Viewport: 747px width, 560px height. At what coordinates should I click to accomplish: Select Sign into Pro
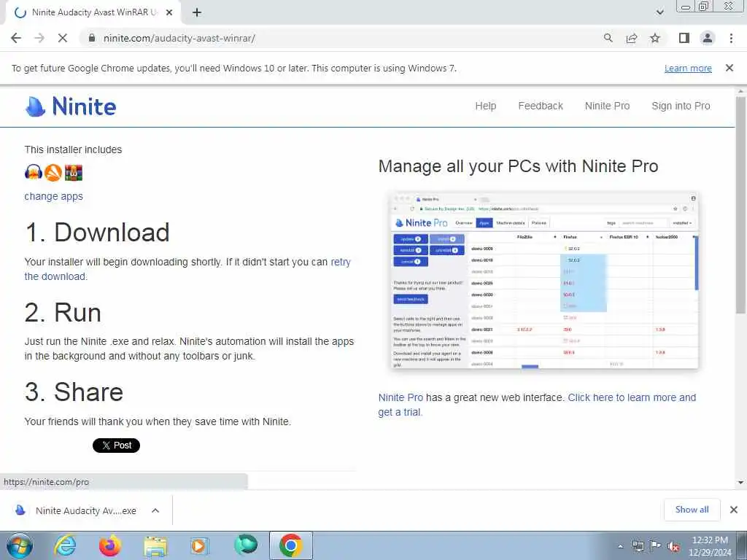[x=681, y=106]
